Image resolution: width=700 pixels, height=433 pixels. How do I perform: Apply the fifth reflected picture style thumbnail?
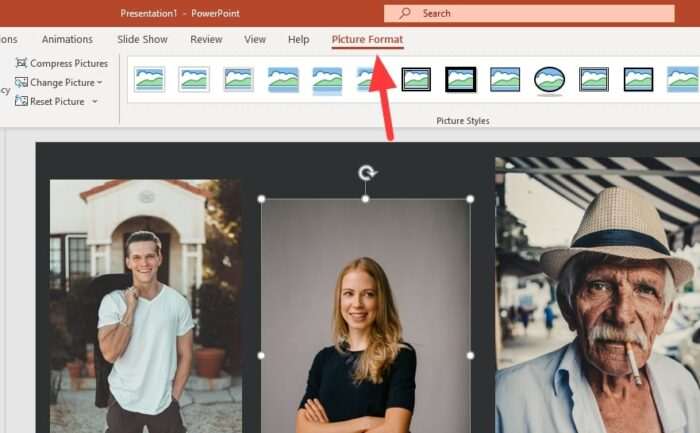[327, 80]
